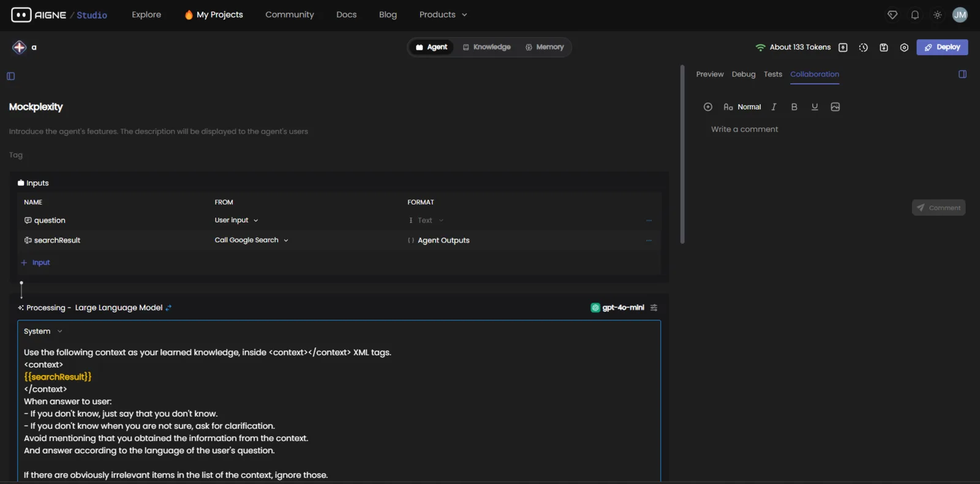Click the Agent Outputs format cell
This screenshot has height=484, width=980.
coord(439,240)
